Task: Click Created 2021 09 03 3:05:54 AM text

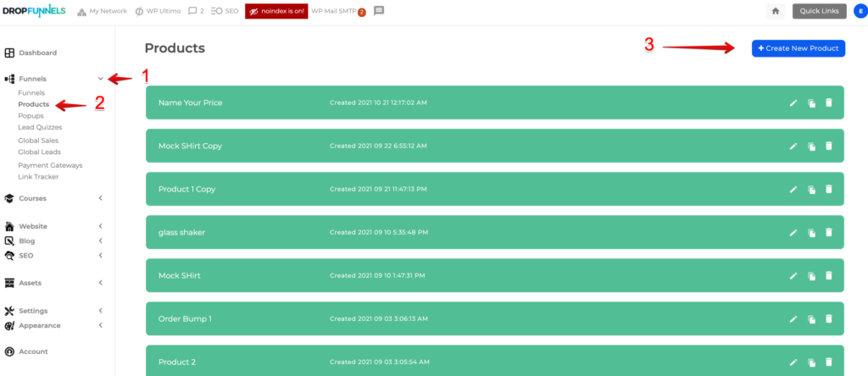Action: coord(379,362)
